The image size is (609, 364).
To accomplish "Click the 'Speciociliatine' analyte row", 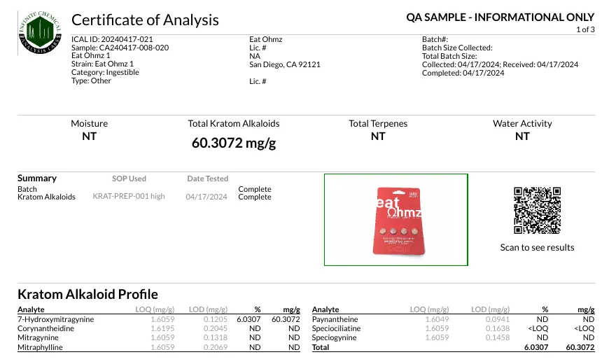I will (454, 328).
